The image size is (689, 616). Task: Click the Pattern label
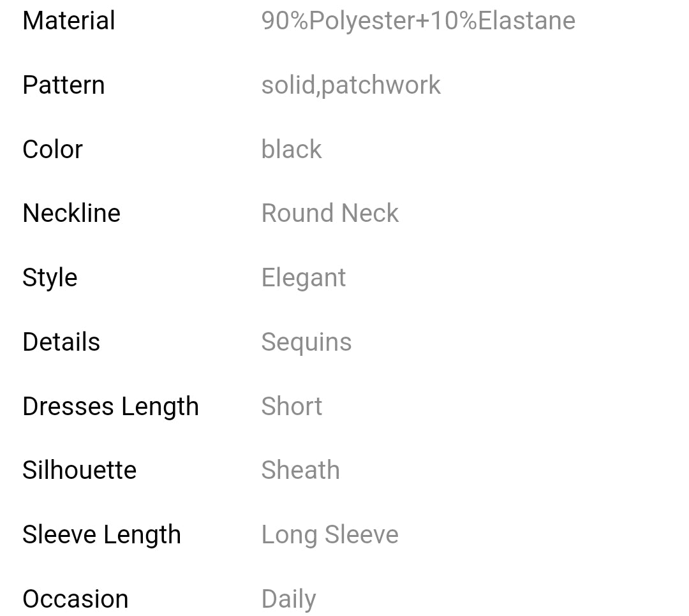click(x=64, y=85)
